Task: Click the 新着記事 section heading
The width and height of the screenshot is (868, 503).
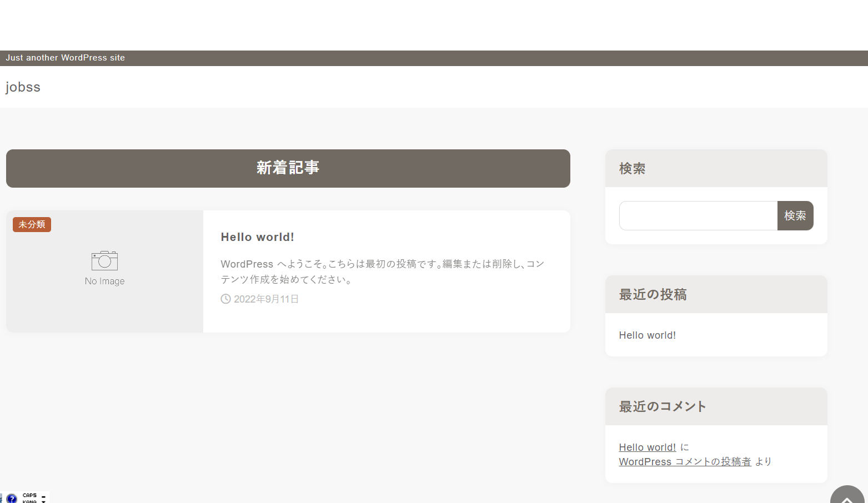Action: point(288,168)
